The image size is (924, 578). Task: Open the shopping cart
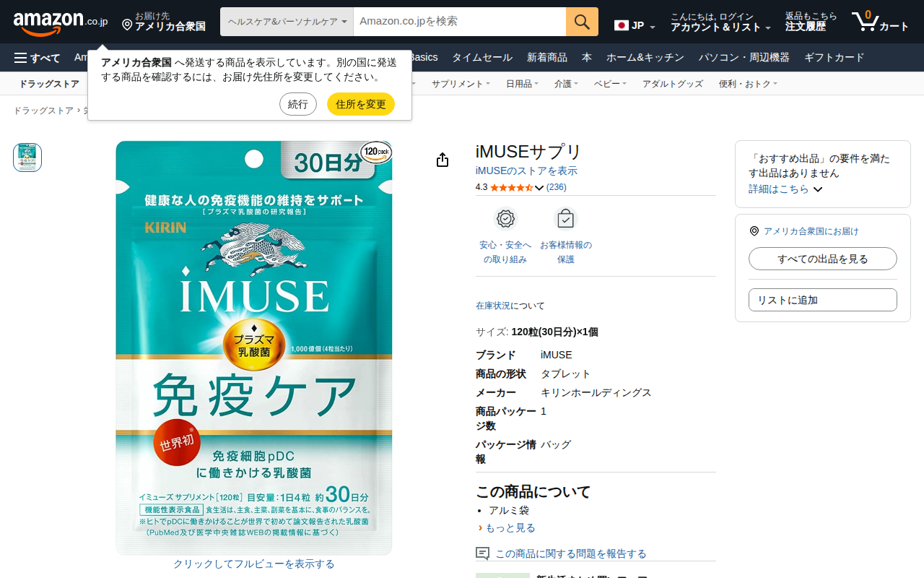880,22
